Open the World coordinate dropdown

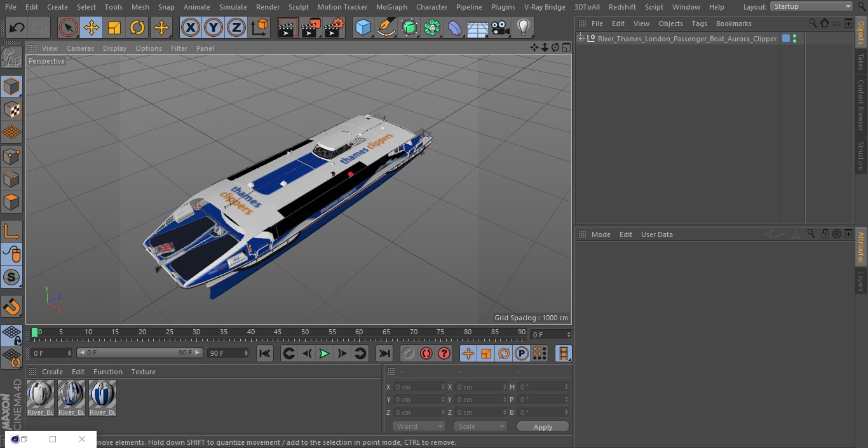[418, 426]
